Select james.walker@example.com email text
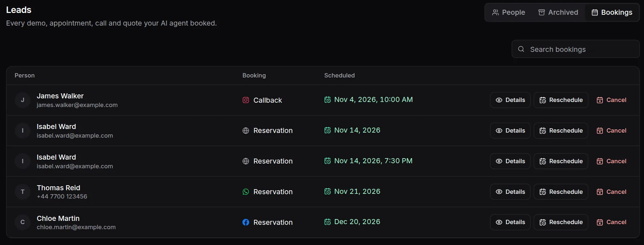644x245 pixels. point(77,105)
